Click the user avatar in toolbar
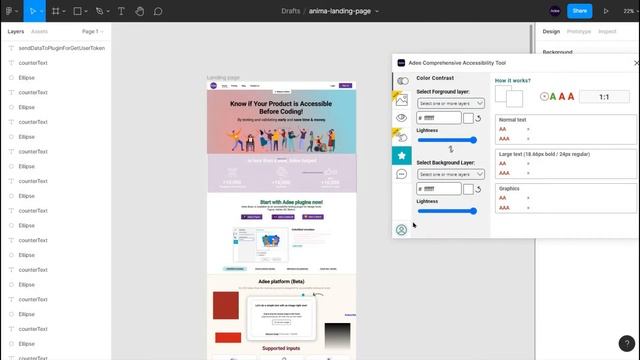The width and height of the screenshot is (640, 360). pos(555,11)
